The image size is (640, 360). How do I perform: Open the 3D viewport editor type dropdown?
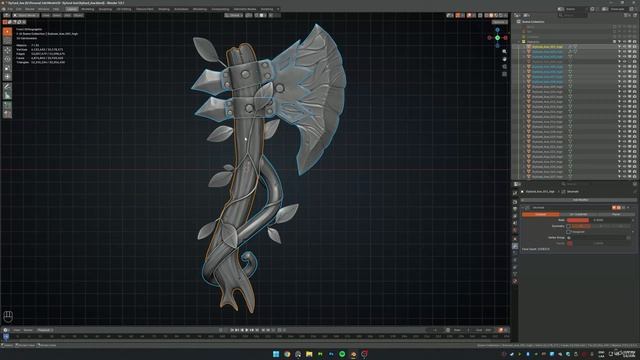(7, 16)
